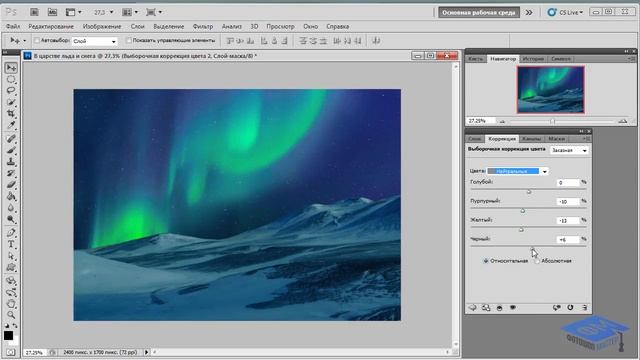Open the Фильтр menu
Viewport: 640px width, 360px height.
[203, 26]
